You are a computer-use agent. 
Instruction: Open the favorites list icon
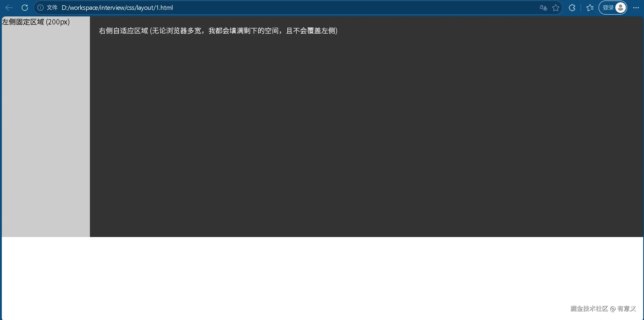click(590, 8)
